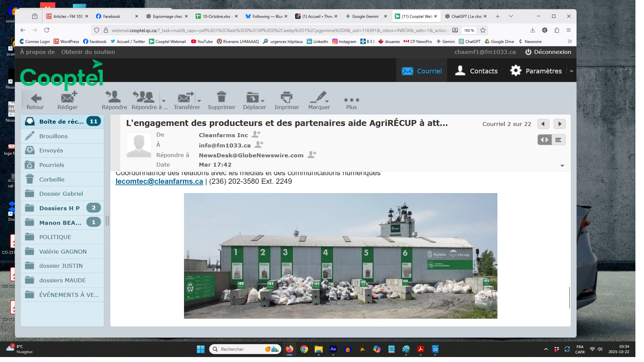The image size is (644, 362).
Task: Bookmark this page with star icon
Action: pyautogui.click(x=483, y=30)
